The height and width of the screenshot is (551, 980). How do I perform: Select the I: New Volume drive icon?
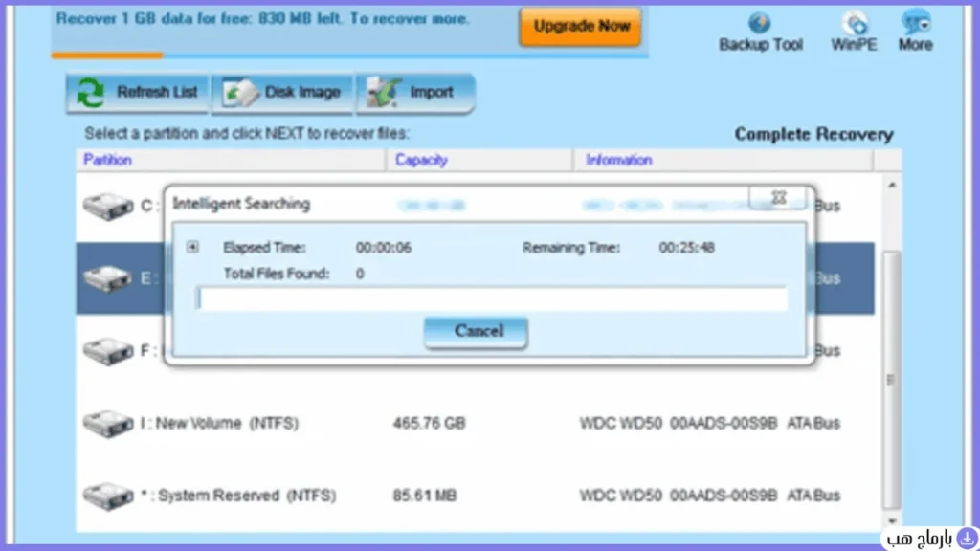pyautogui.click(x=108, y=424)
